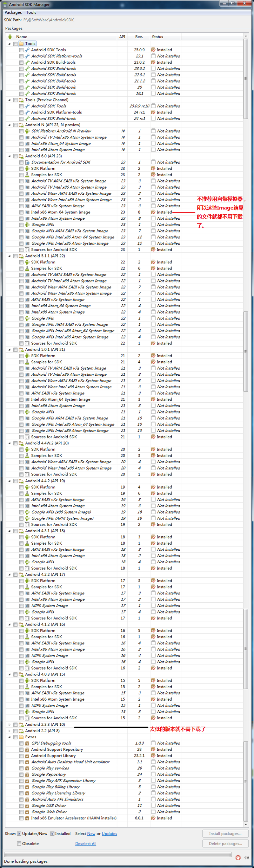The image size is (254, 868).
Task: Click the scrollbar up arrow
Action: pyautogui.click(x=245, y=36)
